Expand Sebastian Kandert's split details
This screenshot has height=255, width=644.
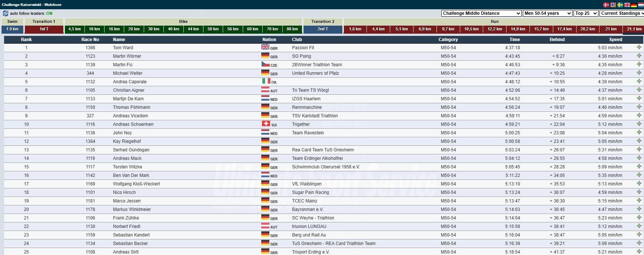(639, 235)
